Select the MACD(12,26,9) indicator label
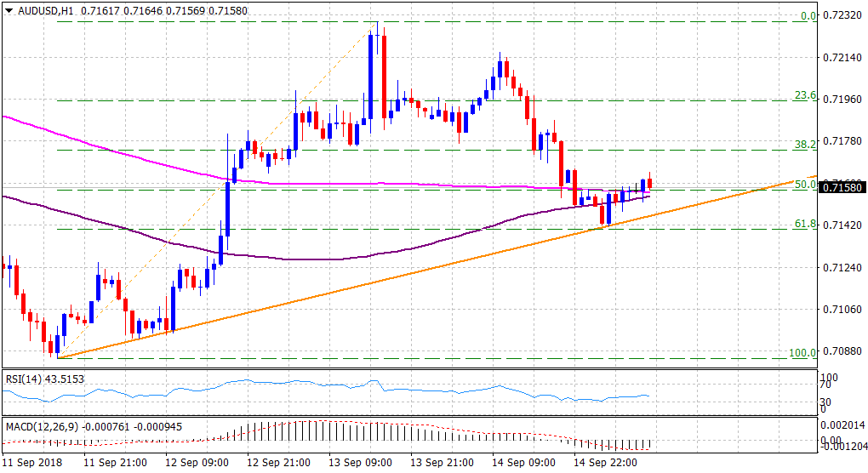The image size is (868, 473). point(42,425)
